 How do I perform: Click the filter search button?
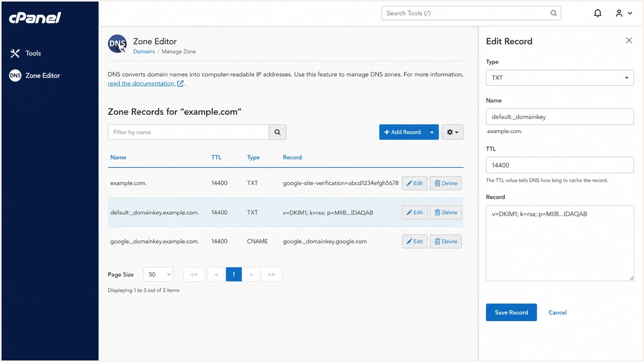[277, 132]
